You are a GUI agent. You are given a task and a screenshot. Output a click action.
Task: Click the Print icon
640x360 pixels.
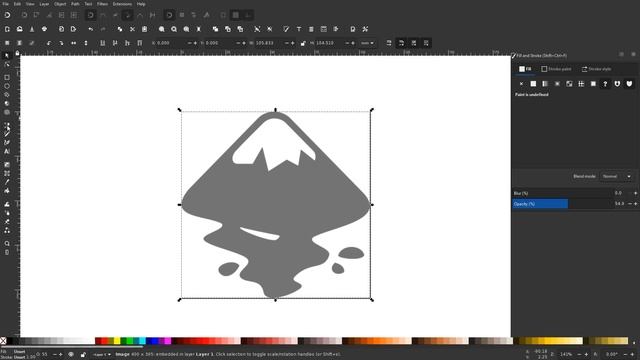point(44,29)
